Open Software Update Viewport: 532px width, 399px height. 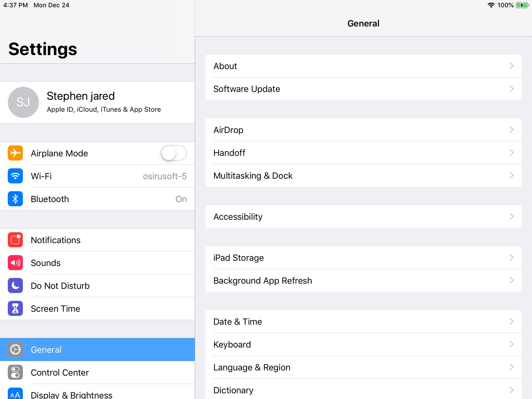[x=363, y=89]
